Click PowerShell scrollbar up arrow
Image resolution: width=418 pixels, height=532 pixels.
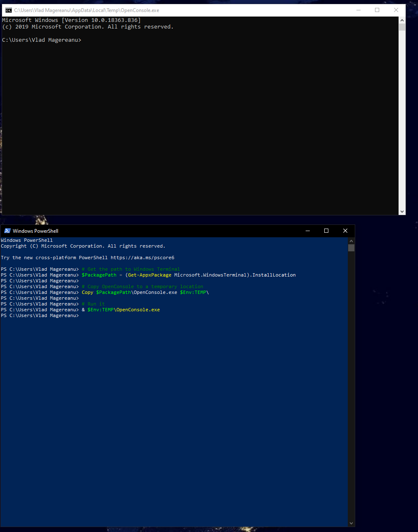[x=351, y=241]
